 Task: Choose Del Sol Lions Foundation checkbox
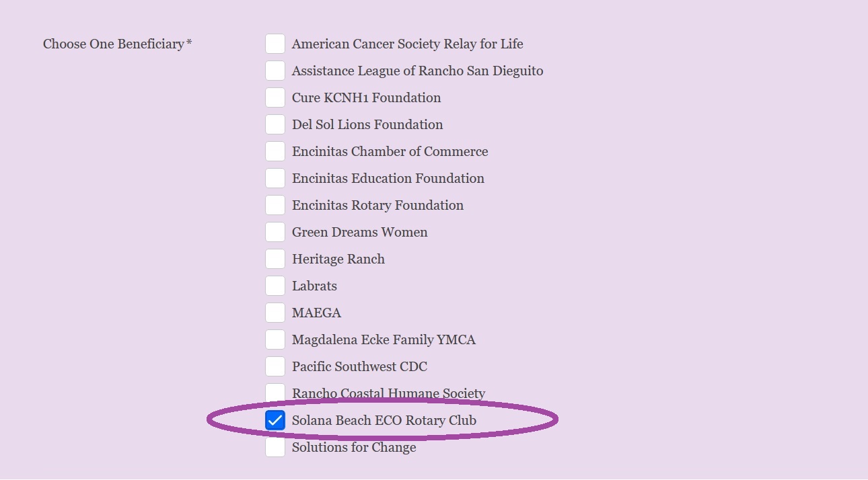click(x=275, y=124)
